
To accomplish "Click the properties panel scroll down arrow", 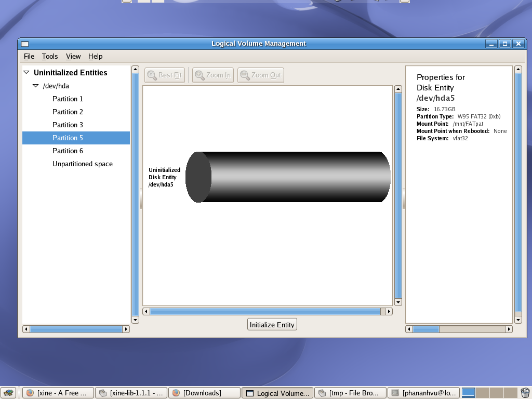I will (518, 320).
